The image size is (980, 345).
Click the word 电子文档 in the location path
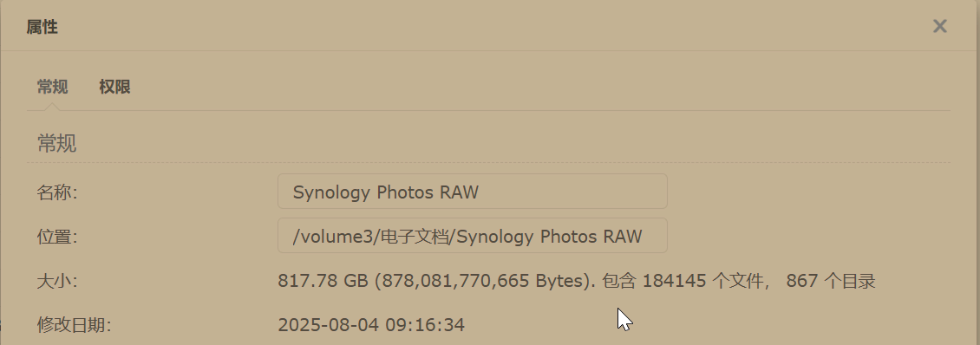415,237
